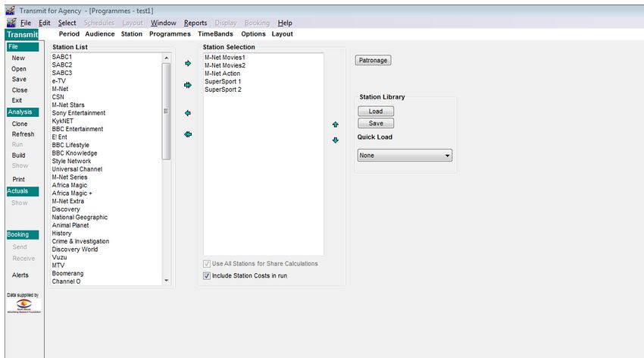The image size is (644, 358).
Task: Click the Station List scrollbar thumb
Action: coord(167,111)
